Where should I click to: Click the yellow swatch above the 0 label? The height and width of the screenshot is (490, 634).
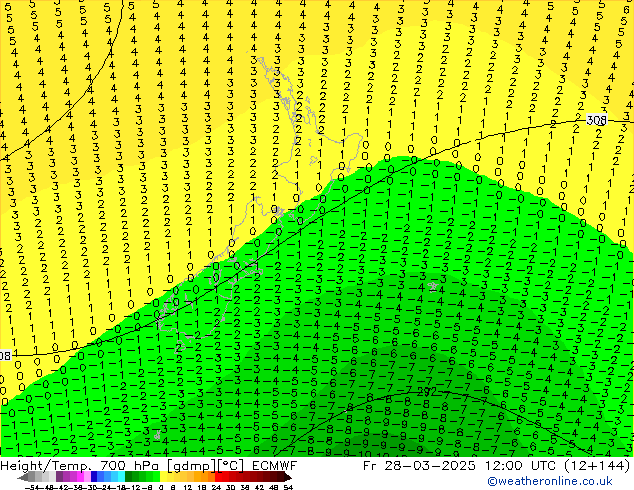click(x=164, y=477)
